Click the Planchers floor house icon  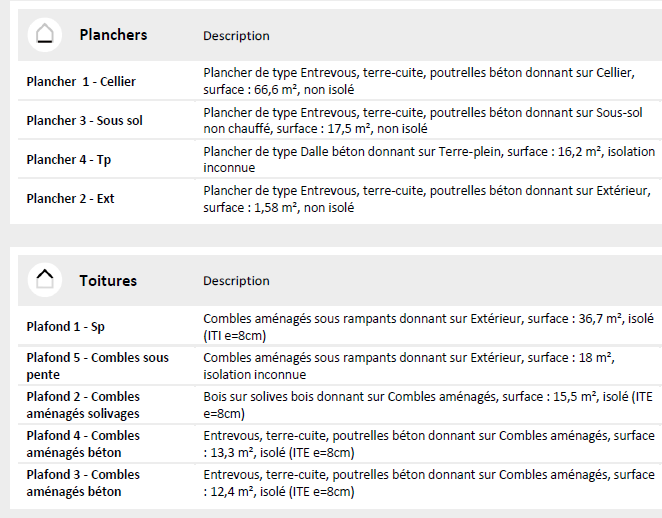point(45,35)
